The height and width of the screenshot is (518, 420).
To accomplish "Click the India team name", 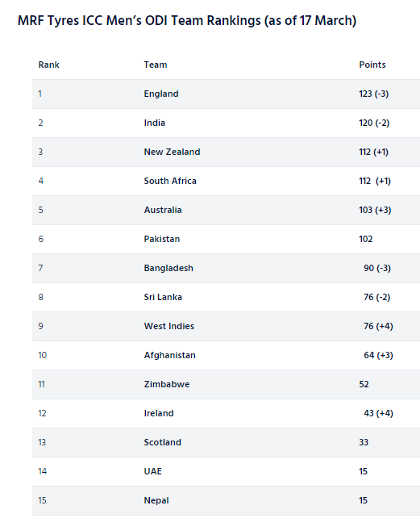I will [155, 123].
